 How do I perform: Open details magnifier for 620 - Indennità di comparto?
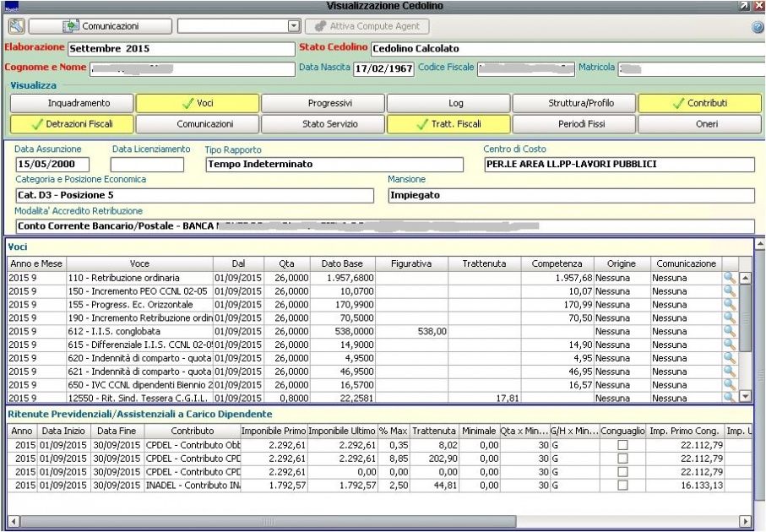[730, 358]
